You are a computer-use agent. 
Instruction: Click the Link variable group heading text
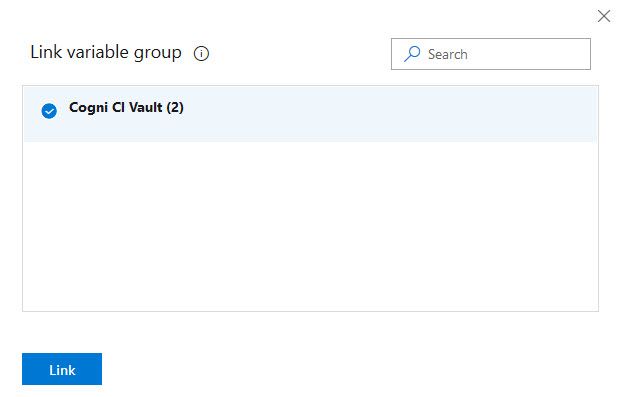pyautogui.click(x=106, y=52)
